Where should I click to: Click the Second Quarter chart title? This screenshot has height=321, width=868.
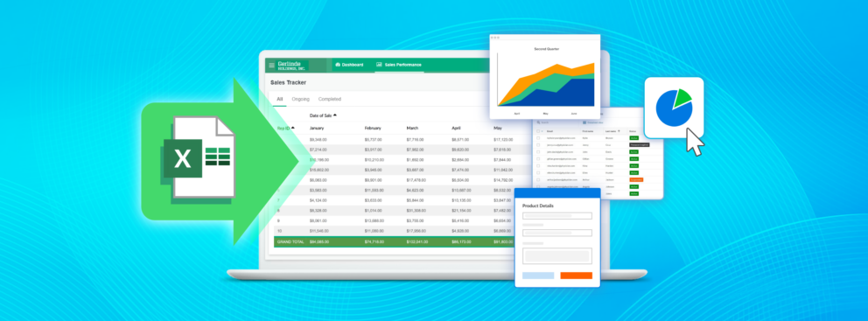coord(546,49)
